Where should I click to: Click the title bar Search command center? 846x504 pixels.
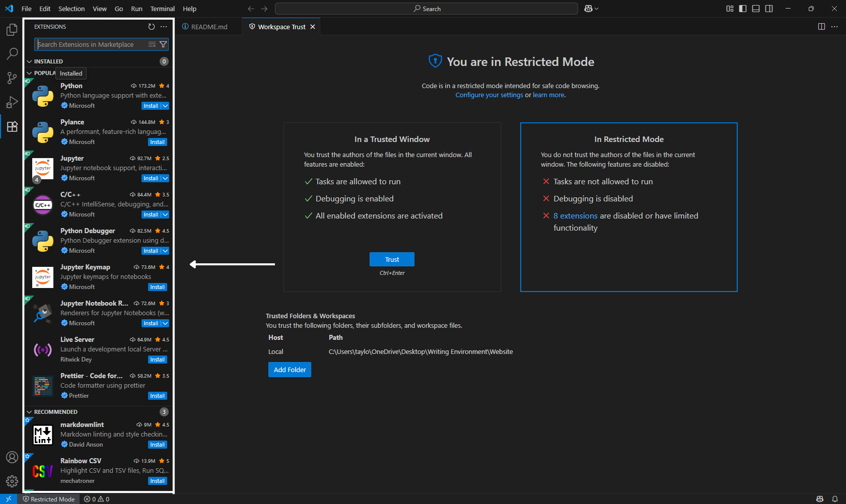tap(427, 9)
